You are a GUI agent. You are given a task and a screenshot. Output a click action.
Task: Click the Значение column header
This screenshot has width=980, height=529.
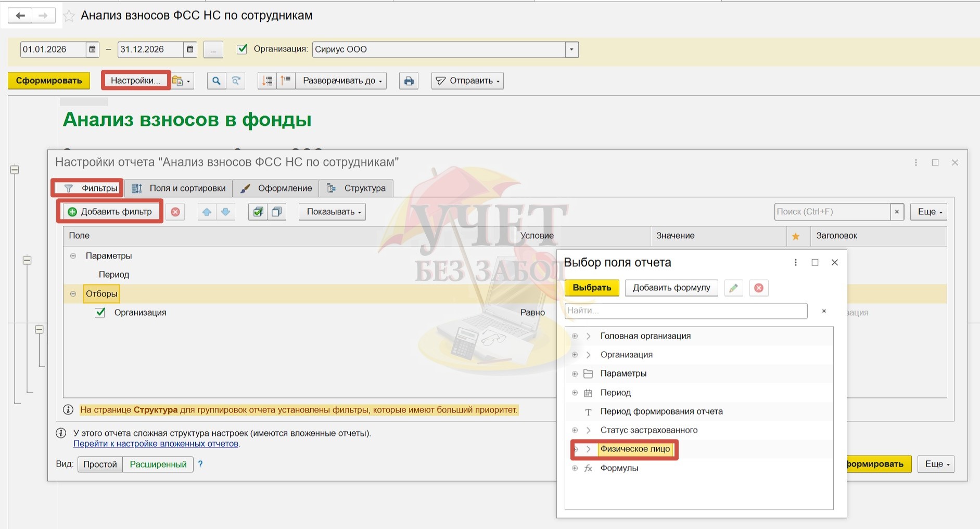718,236
